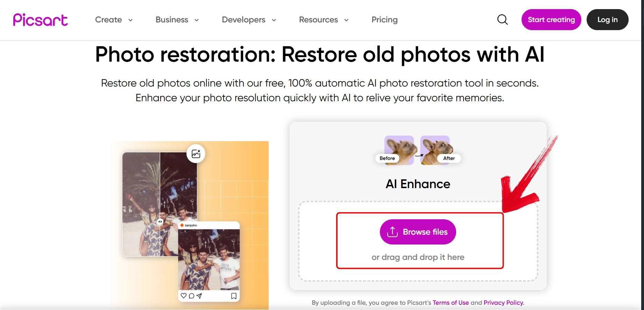Click the comment bubble icon
The image size is (644, 310).
[191, 296]
